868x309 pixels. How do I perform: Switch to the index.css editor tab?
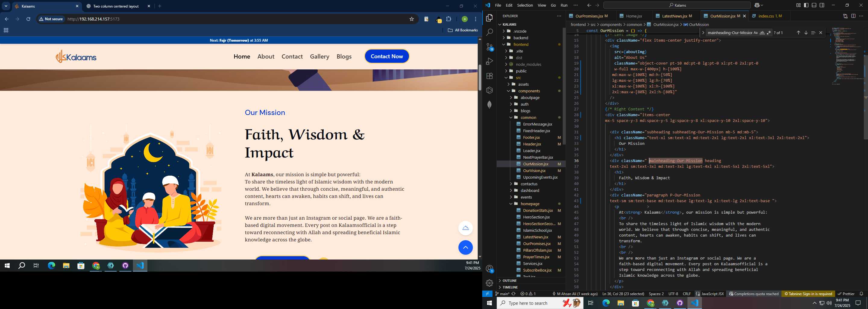[x=770, y=16]
